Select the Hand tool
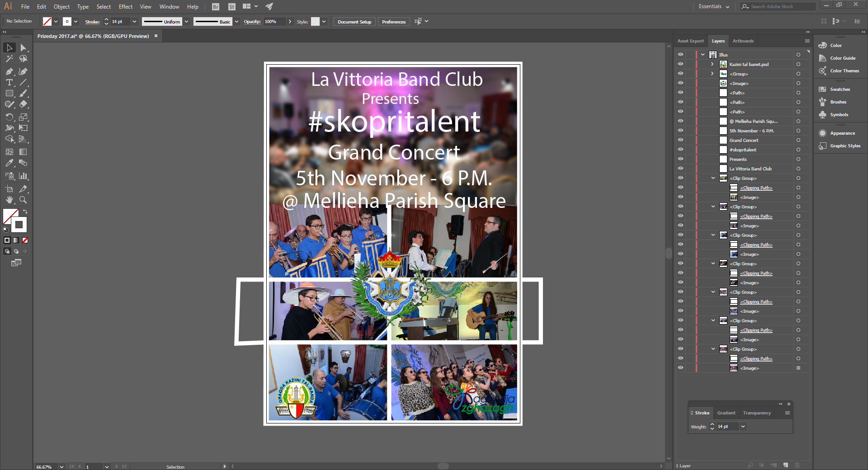This screenshot has width=868, height=470. point(9,200)
